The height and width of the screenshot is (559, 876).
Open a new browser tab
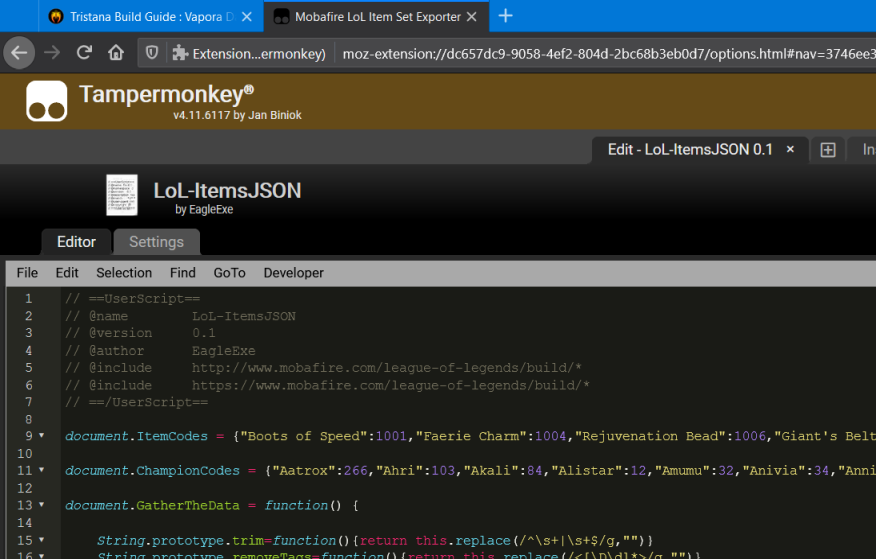[x=506, y=16]
